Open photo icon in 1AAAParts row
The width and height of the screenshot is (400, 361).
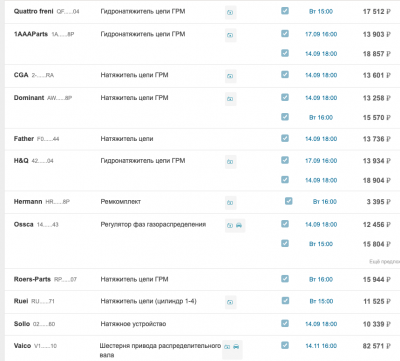click(x=230, y=35)
